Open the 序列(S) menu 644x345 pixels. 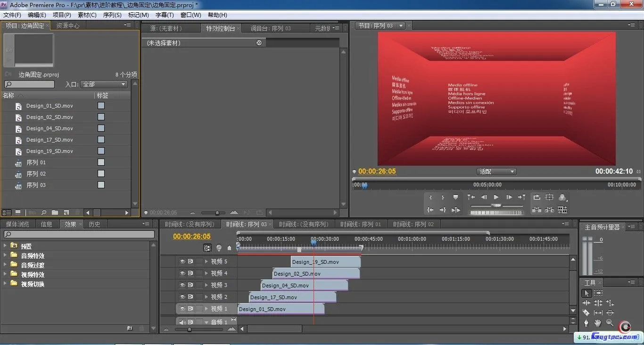112,15
